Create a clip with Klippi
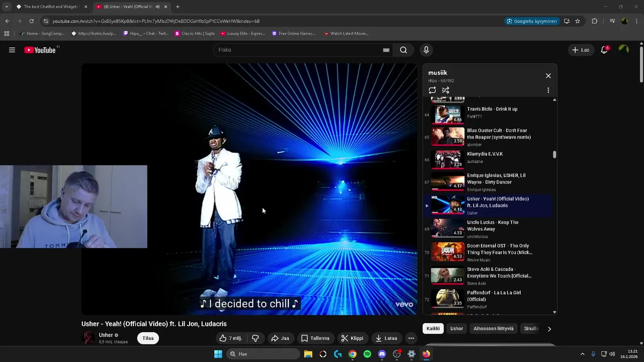Image resolution: width=644 pixels, height=362 pixels. tap(352, 338)
